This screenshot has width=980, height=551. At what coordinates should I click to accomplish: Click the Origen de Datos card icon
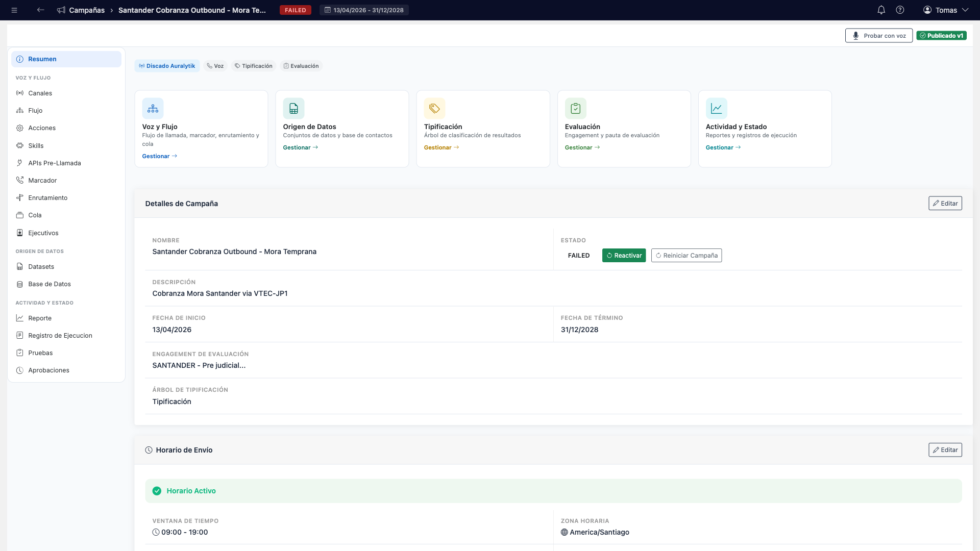pyautogui.click(x=293, y=108)
